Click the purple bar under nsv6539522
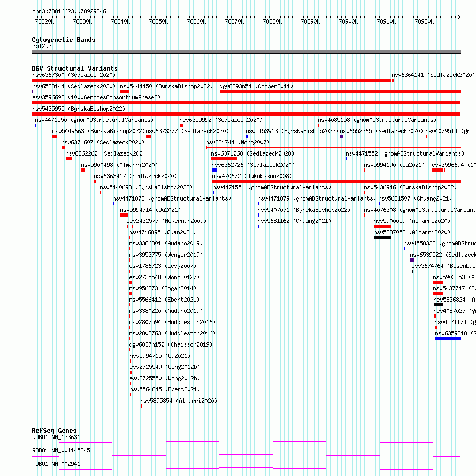 point(412,260)
